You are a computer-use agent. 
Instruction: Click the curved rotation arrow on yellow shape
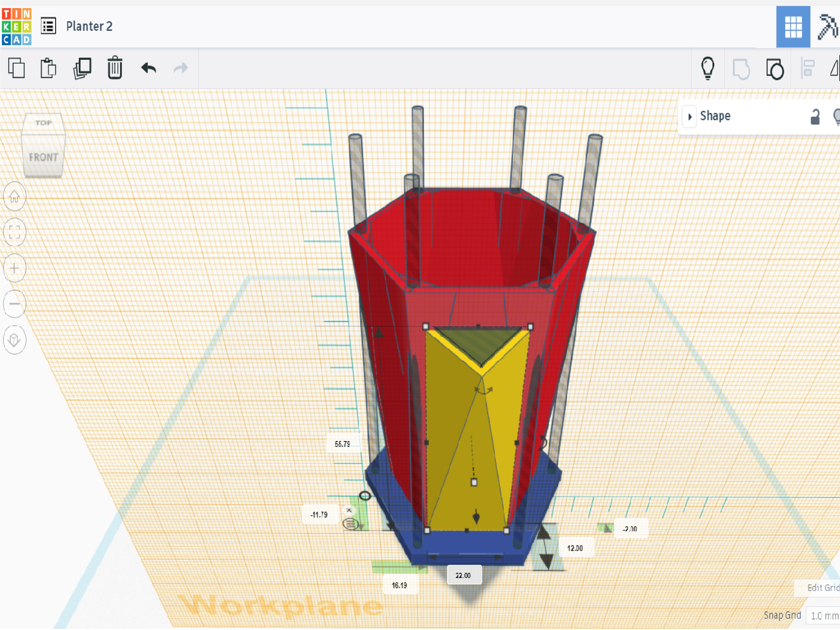click(x=483, y=390)
